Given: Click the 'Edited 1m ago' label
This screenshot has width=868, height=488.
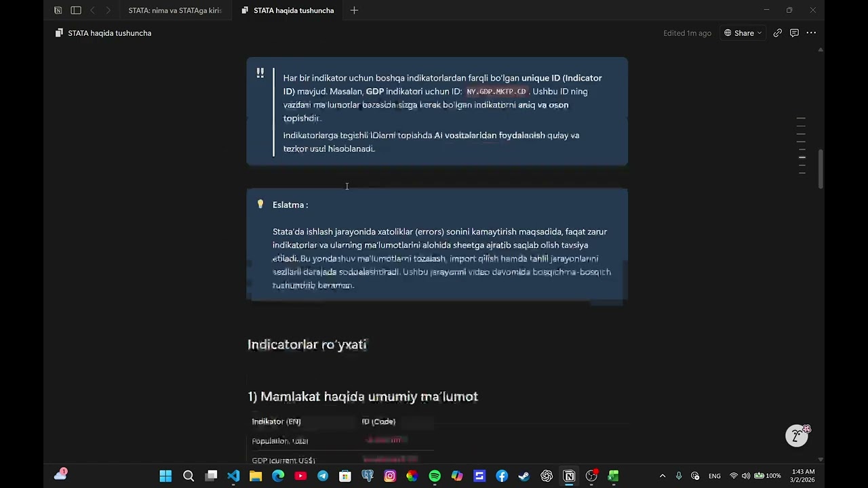Looking at the screenshot, I should tap(687, 33).
